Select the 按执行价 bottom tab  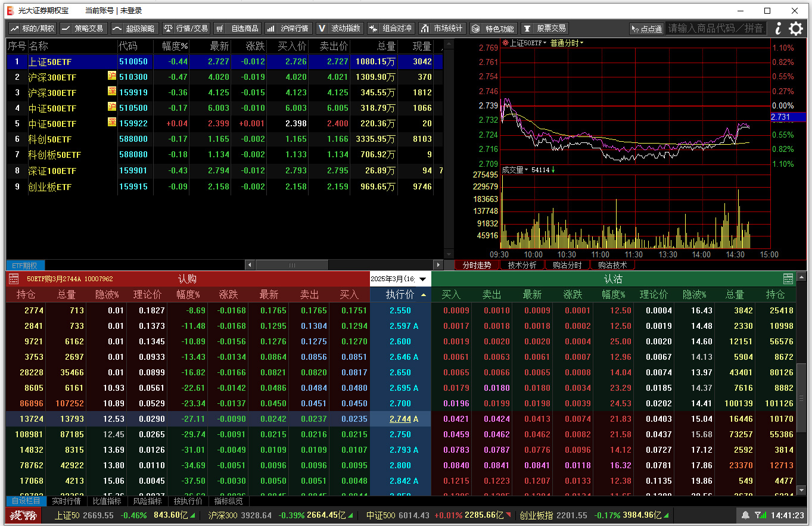(x=188, y=501)
